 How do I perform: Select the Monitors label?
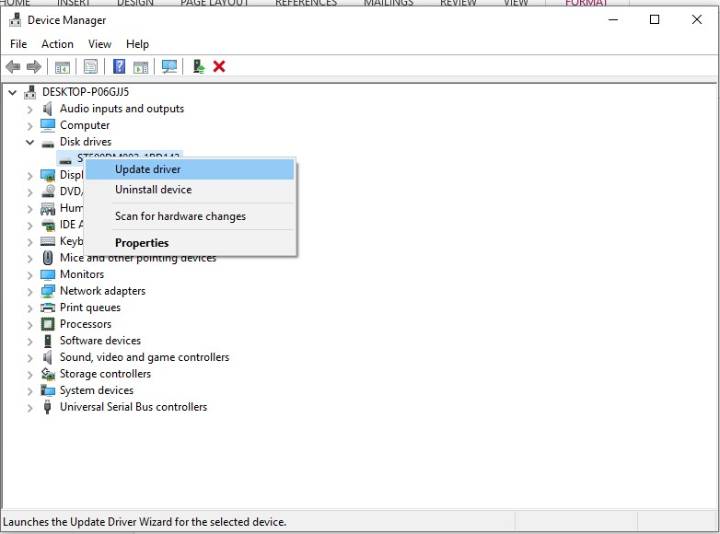coord(82,274)
